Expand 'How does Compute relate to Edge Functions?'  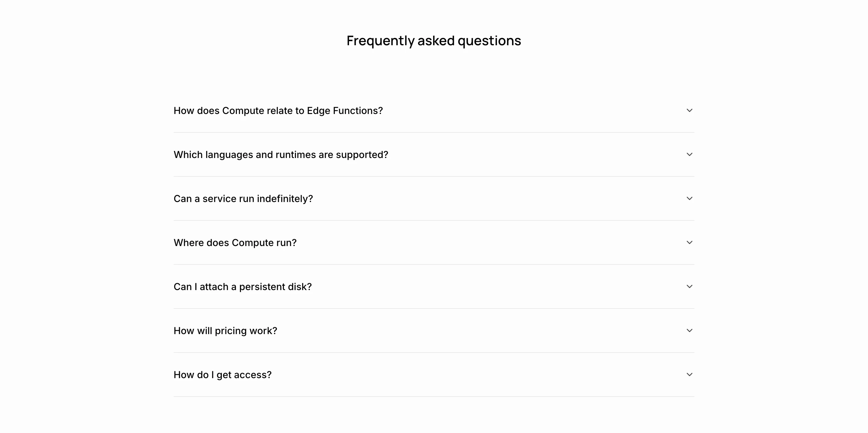pyautogui.click(x=434, y=111)
